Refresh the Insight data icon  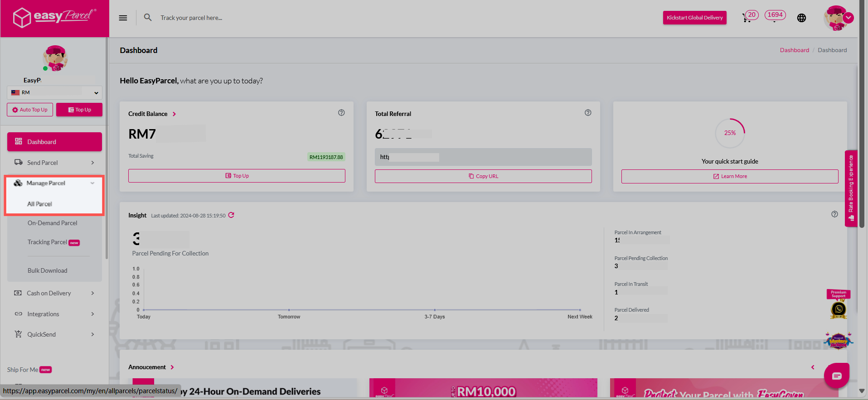(231, 215)
